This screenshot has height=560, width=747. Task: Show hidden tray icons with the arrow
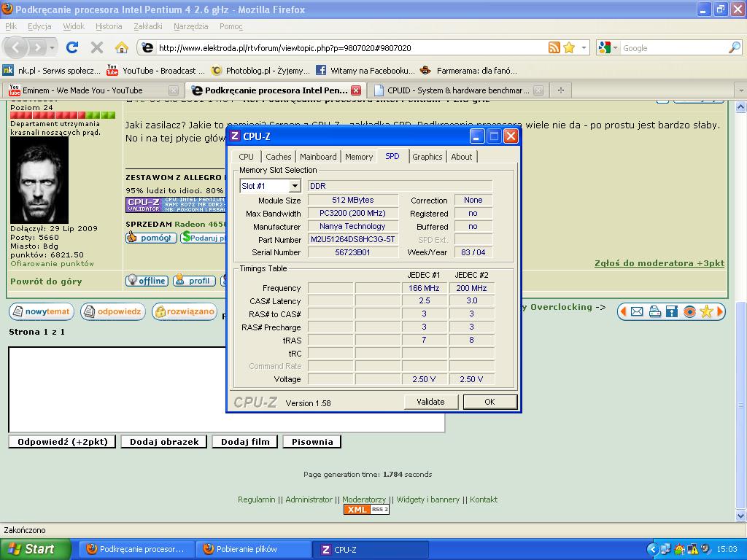652,550
